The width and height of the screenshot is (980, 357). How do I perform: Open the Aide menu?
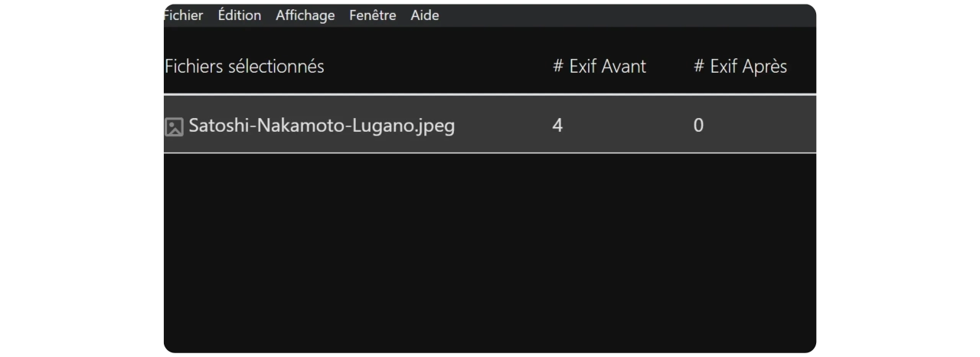[x=424, y=15]
